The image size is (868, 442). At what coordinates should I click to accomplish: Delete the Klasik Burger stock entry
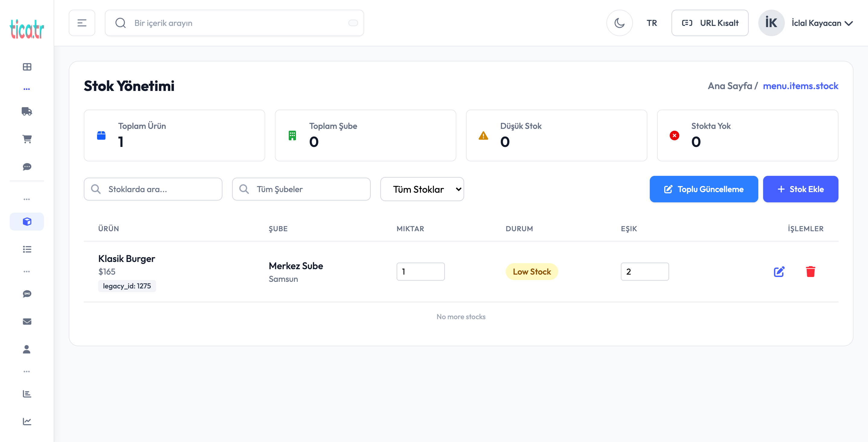[811, 272]
